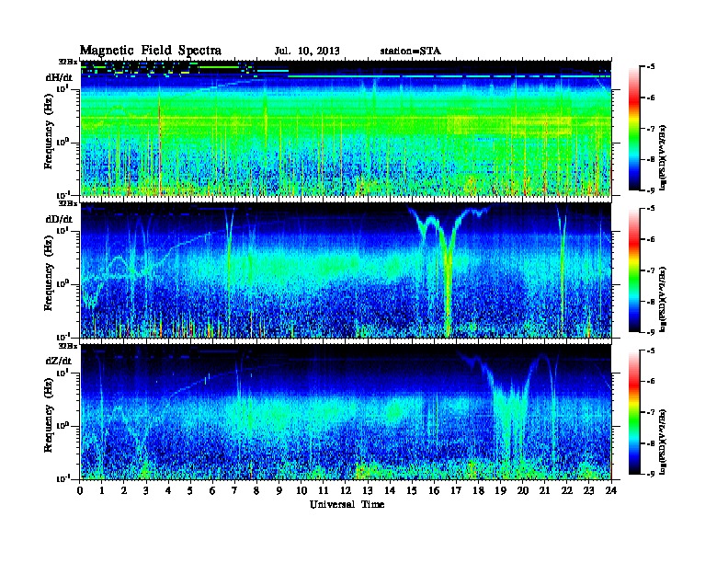Click the "32Hz" tick label of dZ/dt panel
Image resolution: width=728 pixels, height=563 pixels.
[67, 346]
